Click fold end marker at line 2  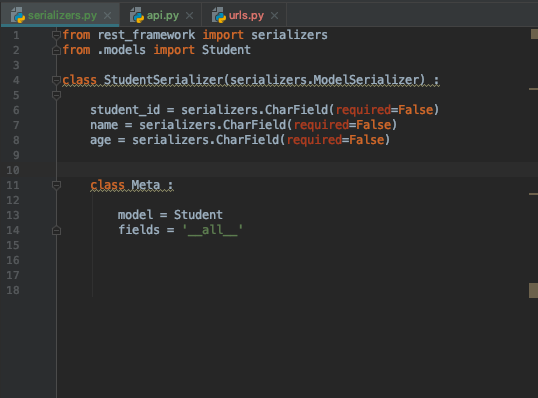[56, 51]
